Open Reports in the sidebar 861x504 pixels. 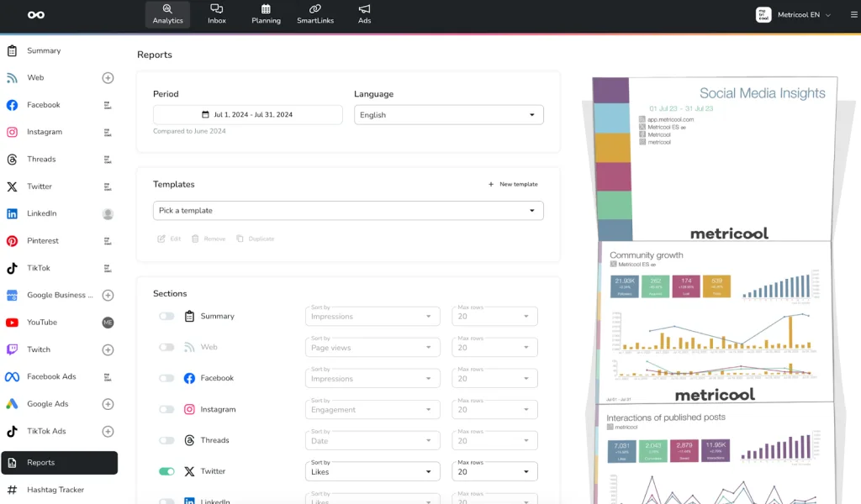pos(60,463)
